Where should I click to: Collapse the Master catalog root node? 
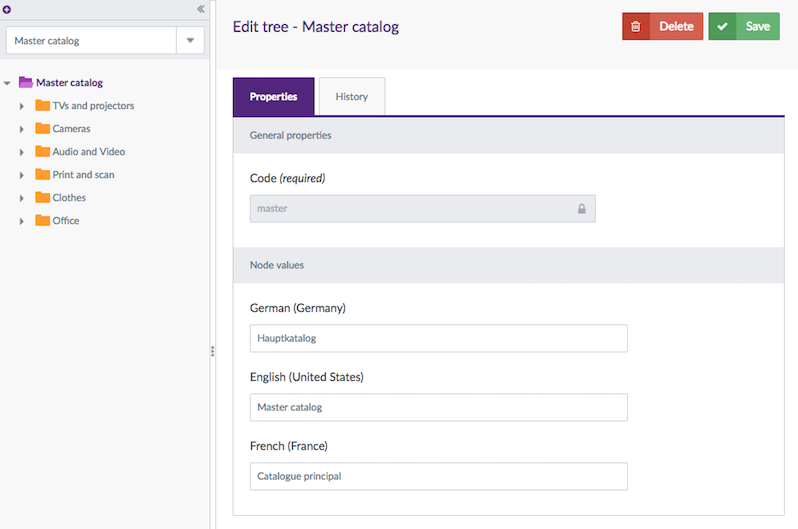(7, 83)
